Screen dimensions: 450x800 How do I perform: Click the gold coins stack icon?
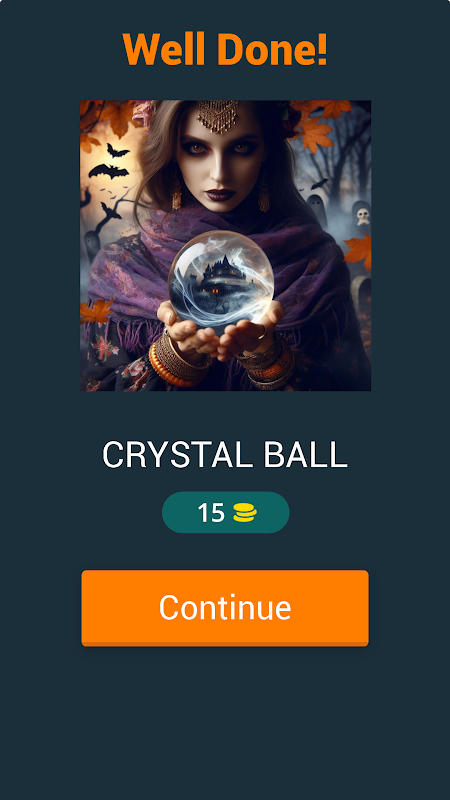point(245,513)
